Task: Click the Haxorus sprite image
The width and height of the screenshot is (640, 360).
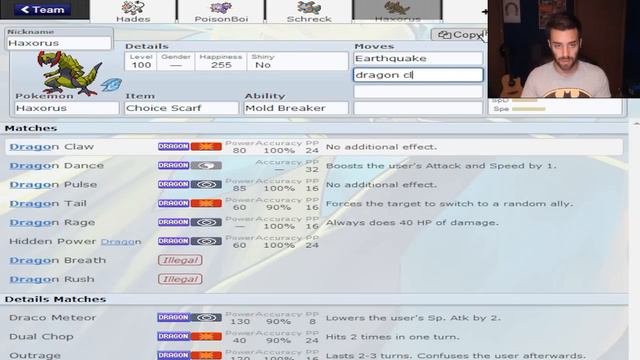Action: (x=69, y=73)
